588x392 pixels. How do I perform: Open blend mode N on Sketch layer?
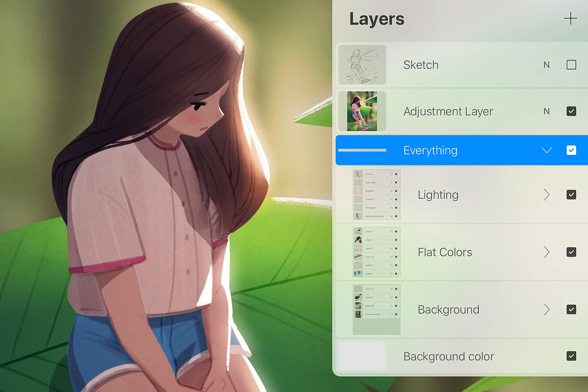pos(546,65)
